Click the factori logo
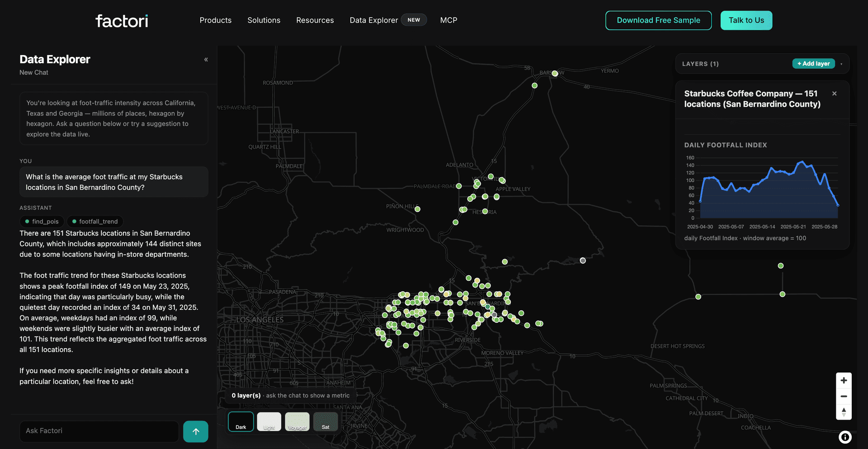Screen dimensions: 868x449 (122, 21)
